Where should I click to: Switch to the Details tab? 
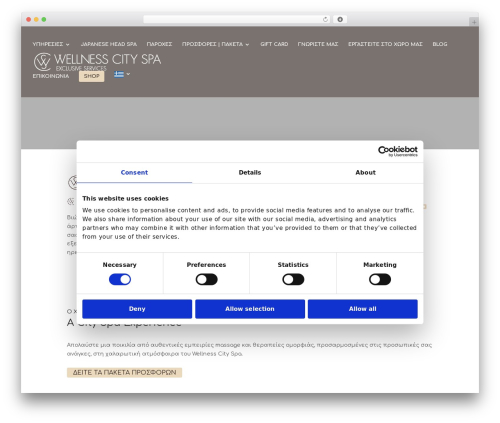pos(250,173)
